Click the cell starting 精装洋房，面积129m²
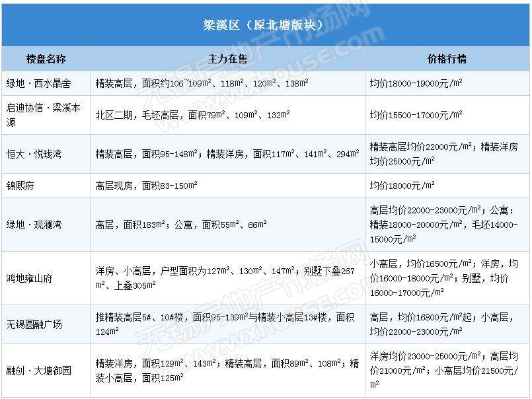The width and height of the screenshot is (532, 399). point(227,371)
